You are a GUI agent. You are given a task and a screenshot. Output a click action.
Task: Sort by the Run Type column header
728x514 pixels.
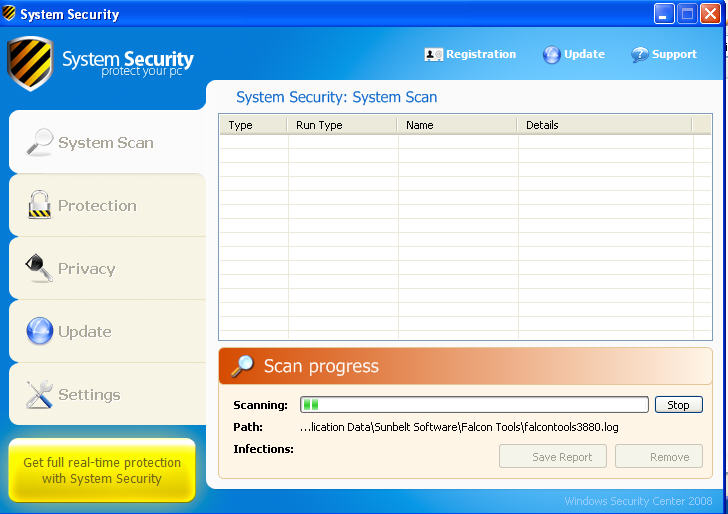(342, 125)
